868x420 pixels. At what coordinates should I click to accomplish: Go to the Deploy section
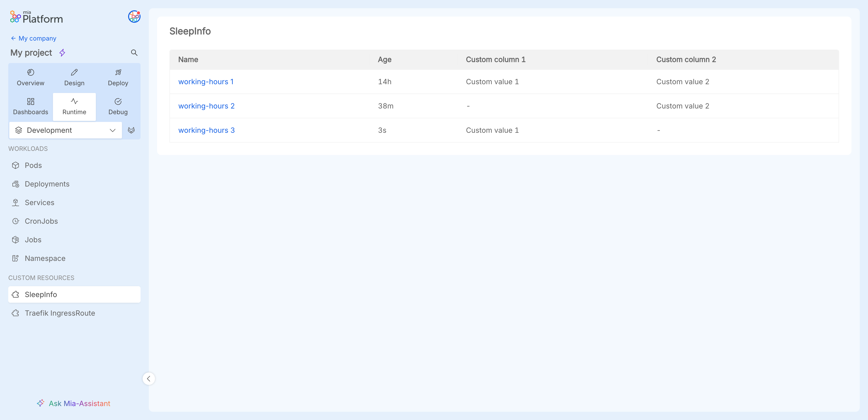click(118, 77)
